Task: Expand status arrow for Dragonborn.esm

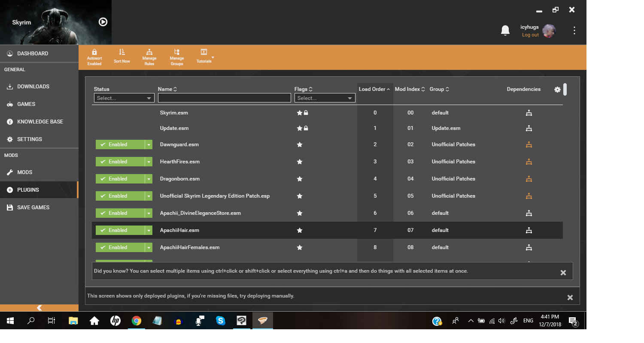Action: point(149,179)
